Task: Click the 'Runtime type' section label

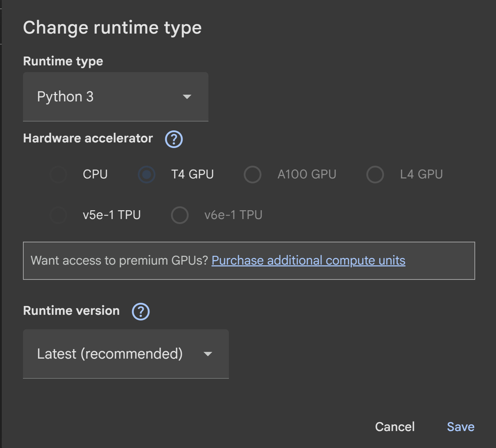Action: [63, 61]
